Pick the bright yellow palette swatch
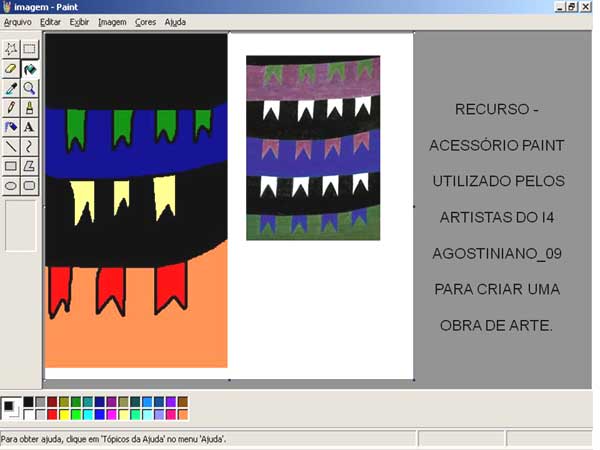Viewport: 600px width, 450px height. pyautogui.click(x=64, y=414)
